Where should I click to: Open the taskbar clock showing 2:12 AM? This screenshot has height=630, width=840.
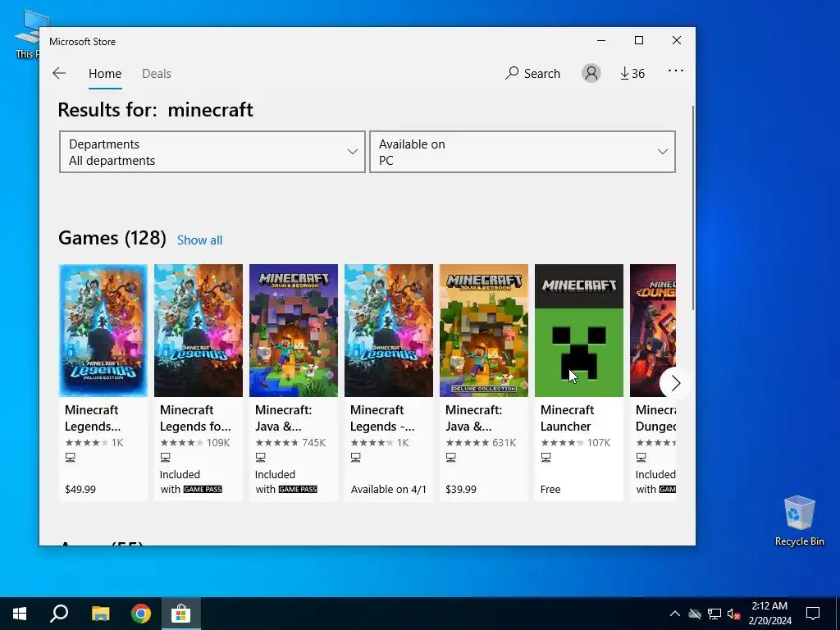[769, 614]
